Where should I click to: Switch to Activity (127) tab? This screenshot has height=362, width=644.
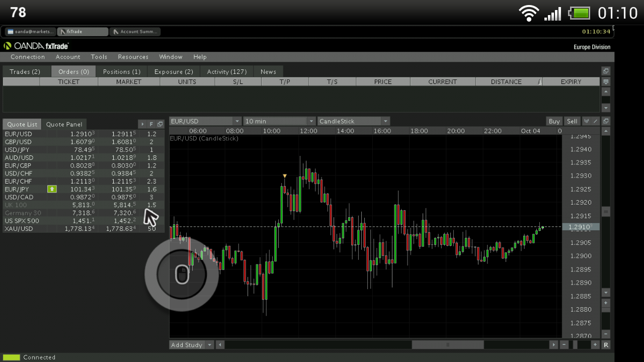coord(227,71)
